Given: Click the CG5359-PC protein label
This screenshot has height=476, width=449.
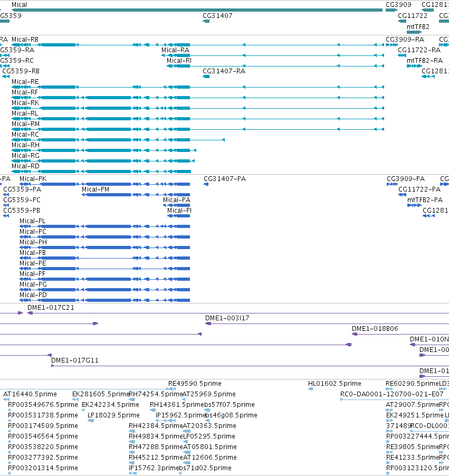Looking at the screenshot, I should (22, 200).
